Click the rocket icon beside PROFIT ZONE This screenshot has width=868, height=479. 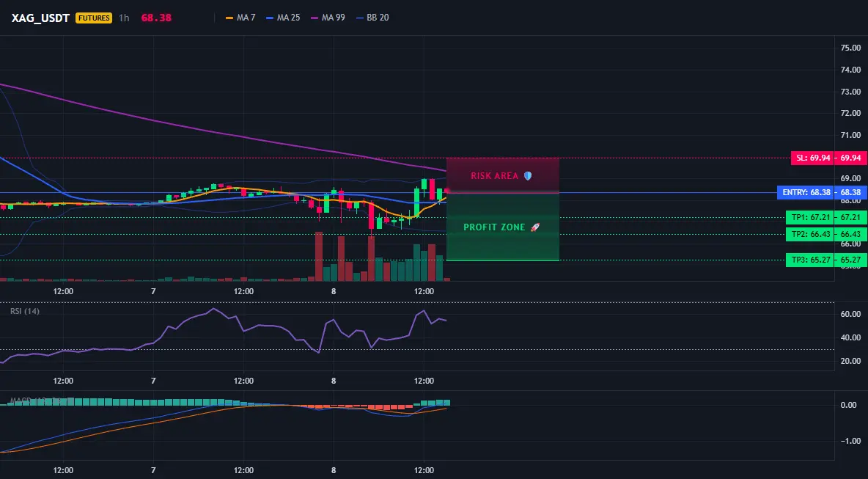point(534,227)
